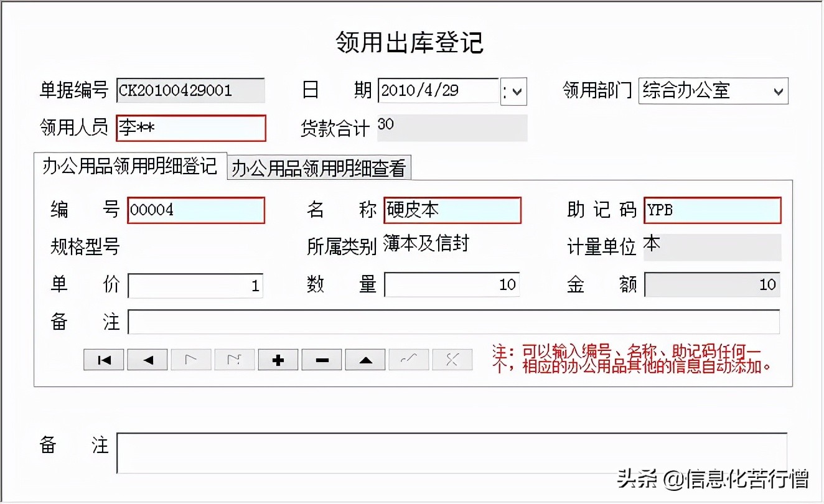Image resolution: width=824 pixels, height=504 pixels.
Task: Click the cancel edit X icon
Action: coord(452,359)
